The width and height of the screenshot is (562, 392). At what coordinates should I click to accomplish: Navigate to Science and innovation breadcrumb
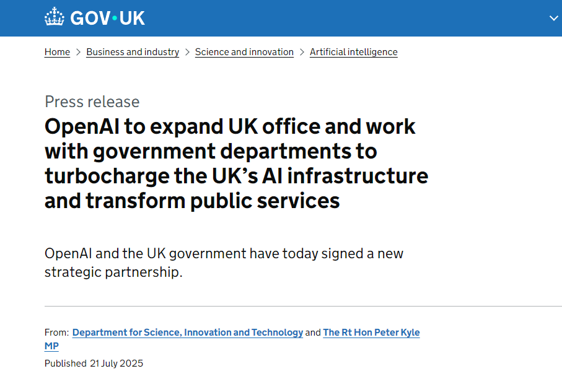(244, 52)
